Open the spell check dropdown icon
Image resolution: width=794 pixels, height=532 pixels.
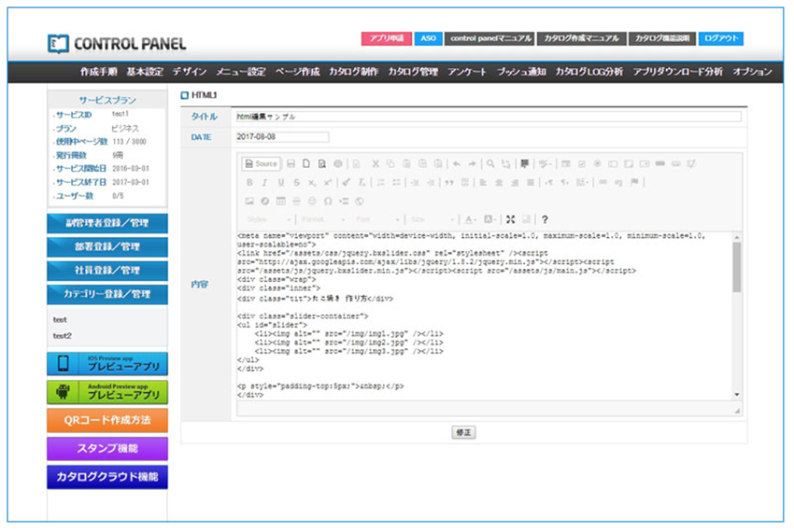point(545,163)
